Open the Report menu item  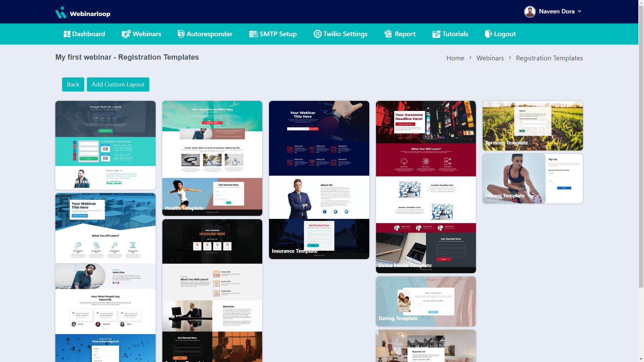click(405, 34)
